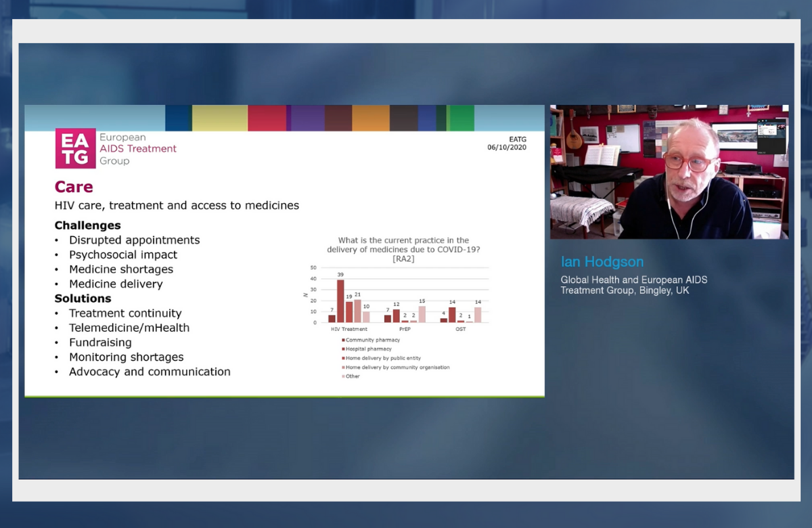Click the speaker's webcam video feed
The width and height of the screenshot is (812, 528).
point(669,172)
